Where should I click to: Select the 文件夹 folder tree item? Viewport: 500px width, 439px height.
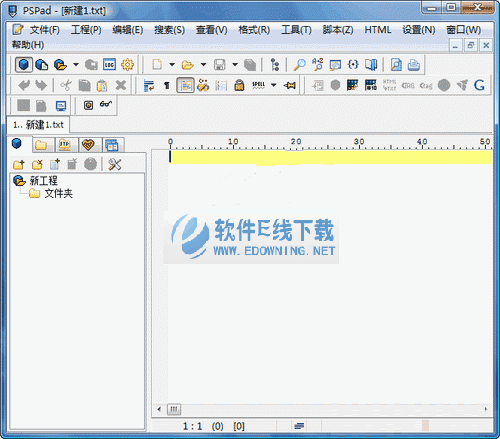click(x=58, y=193)
